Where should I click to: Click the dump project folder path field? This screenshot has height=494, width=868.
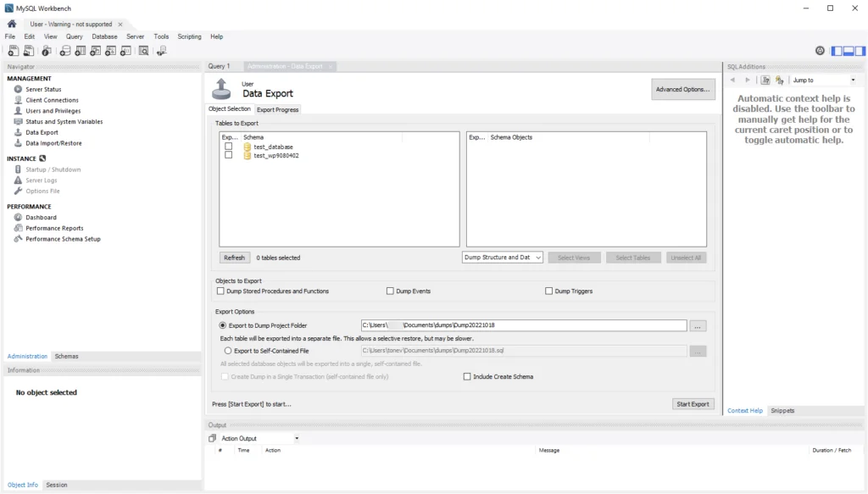pos(523,325)
